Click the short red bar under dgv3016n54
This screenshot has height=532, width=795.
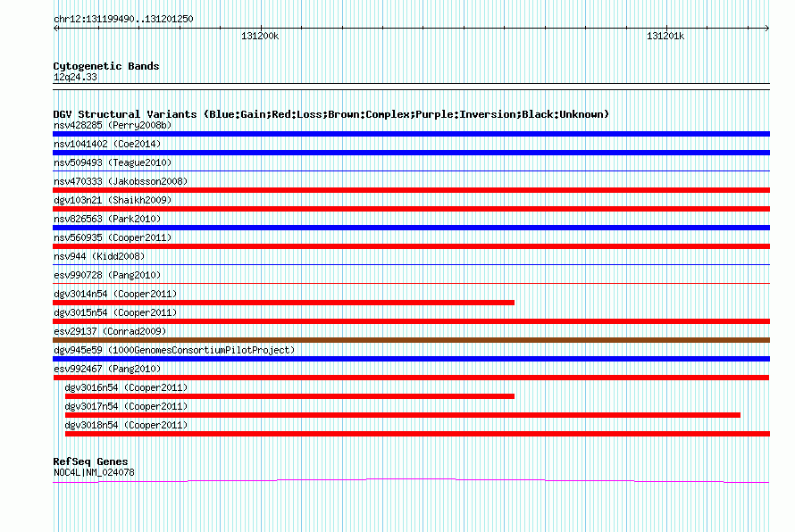tap(289, 396)
